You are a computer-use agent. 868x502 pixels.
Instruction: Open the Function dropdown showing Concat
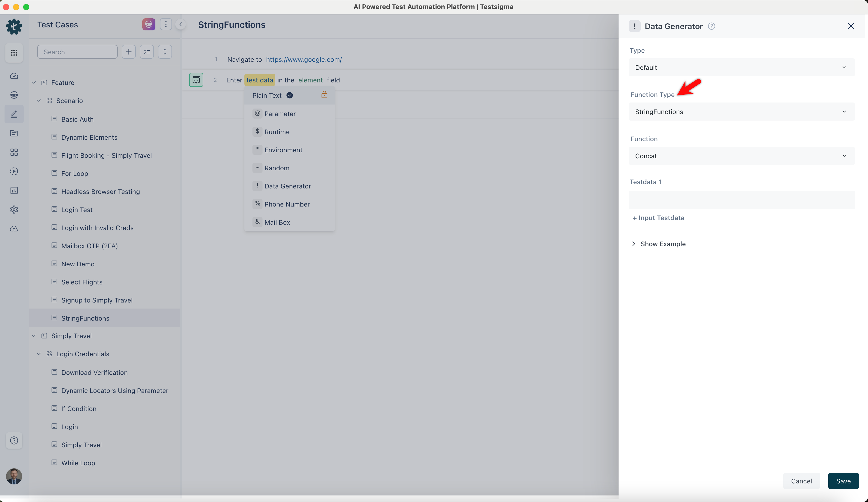click(742, 156)
